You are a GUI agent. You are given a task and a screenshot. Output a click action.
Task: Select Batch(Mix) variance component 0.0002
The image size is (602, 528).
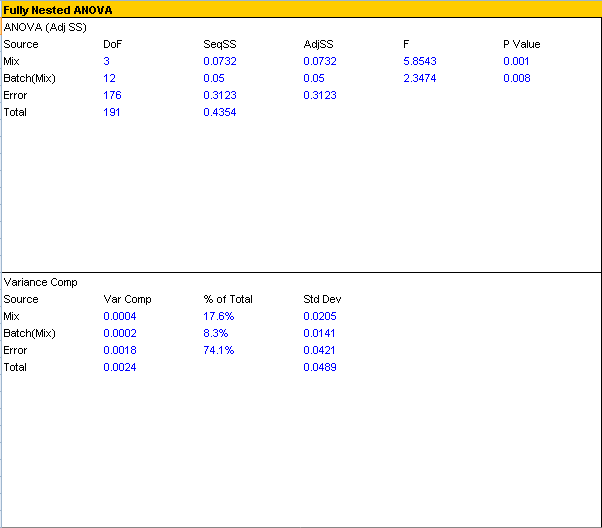pyautogui.click(x=120, y=333)
